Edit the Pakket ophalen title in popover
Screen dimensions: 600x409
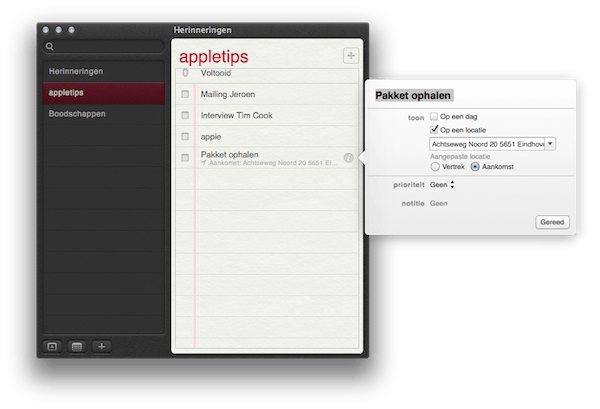pos(413,96)
